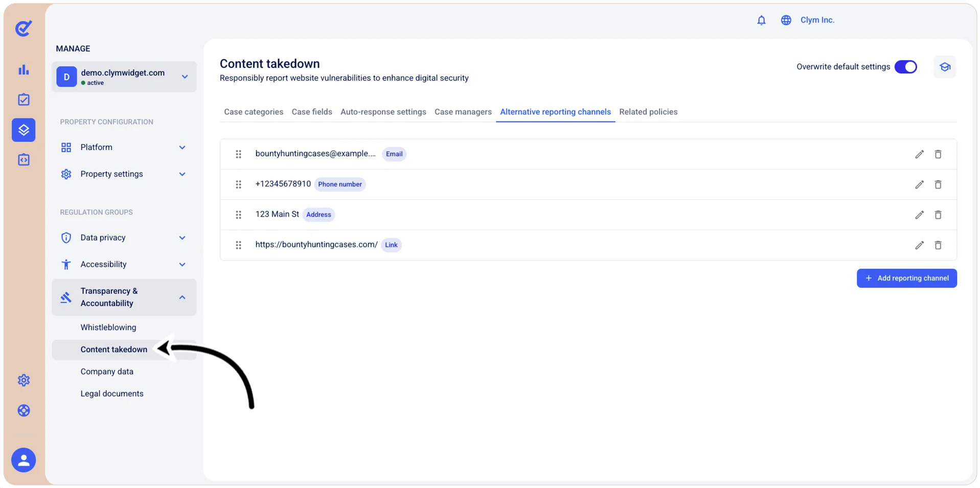Open the help lifebuoy icon
980x488 pixels.
point(24,410)
